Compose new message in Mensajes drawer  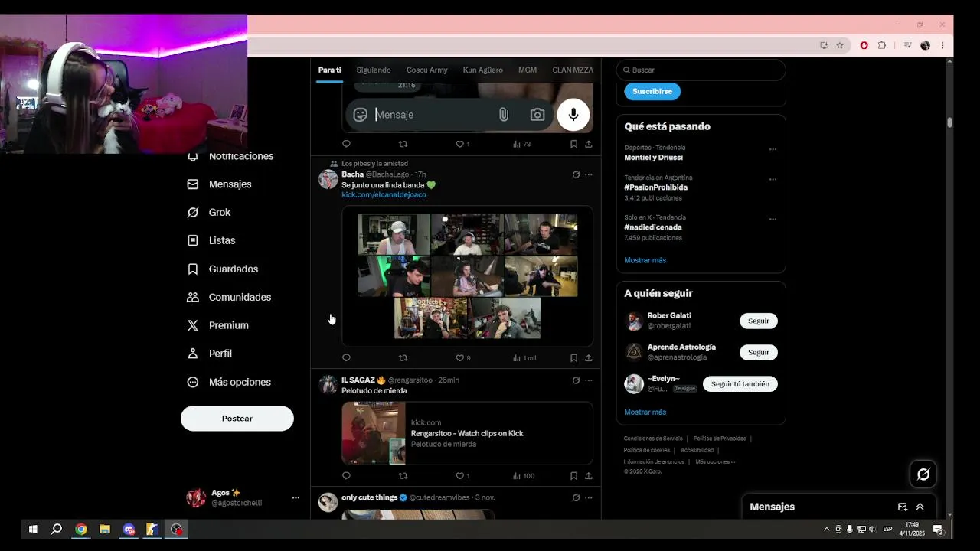(903, 507)
